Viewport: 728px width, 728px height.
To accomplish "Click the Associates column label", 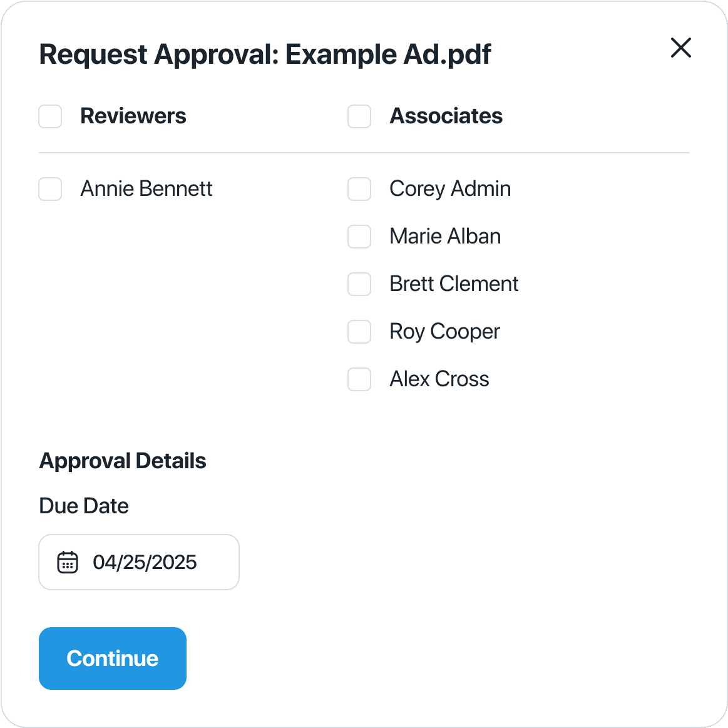I will pyautogui.click(x=446, y=116).
